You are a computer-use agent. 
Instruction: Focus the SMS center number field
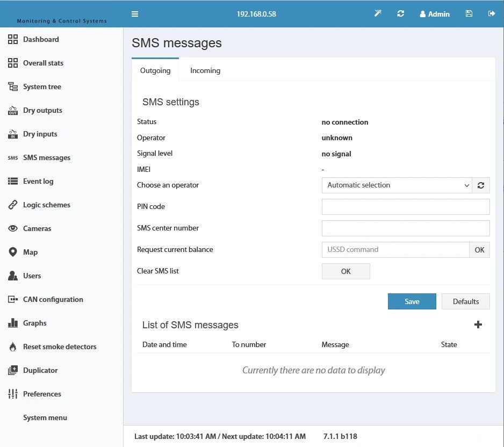(406, 228)
